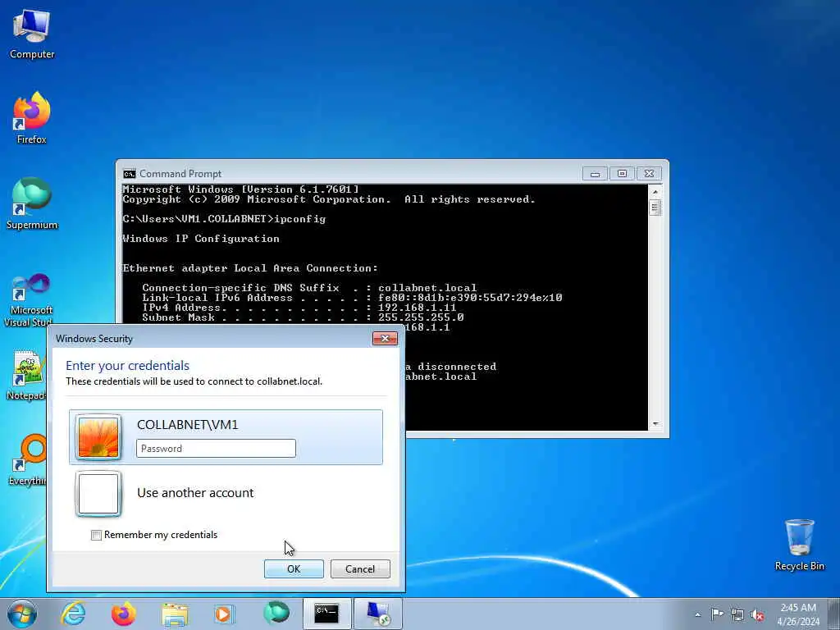Choose the Use another account tile

pyautogui.click(x=226, y=493)
